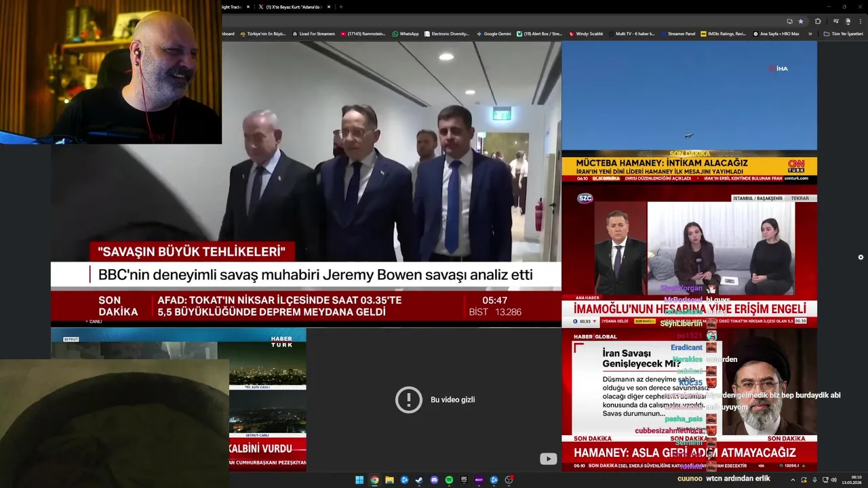Click the settings gear at the right edge

pyautogui.click(x=861, y=257)
